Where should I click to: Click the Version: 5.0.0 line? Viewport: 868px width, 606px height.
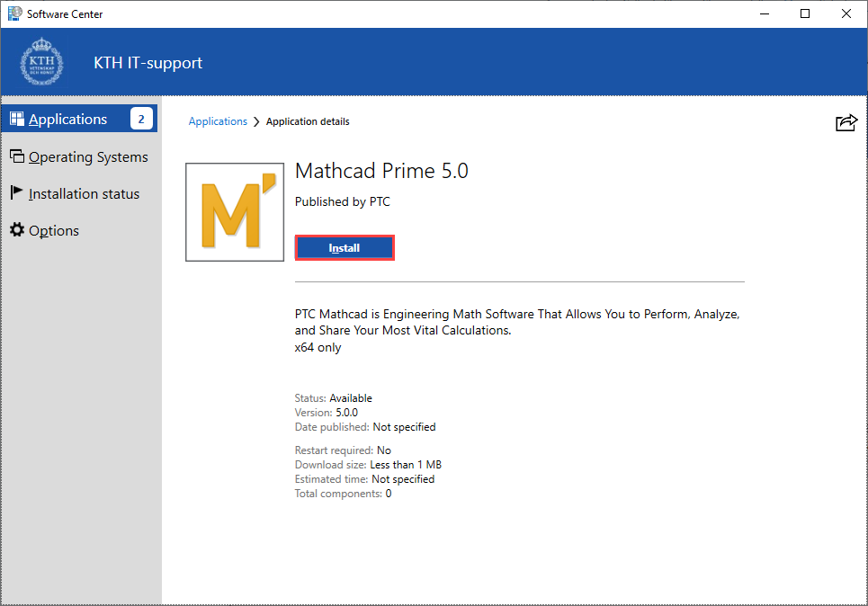[326, 413]
